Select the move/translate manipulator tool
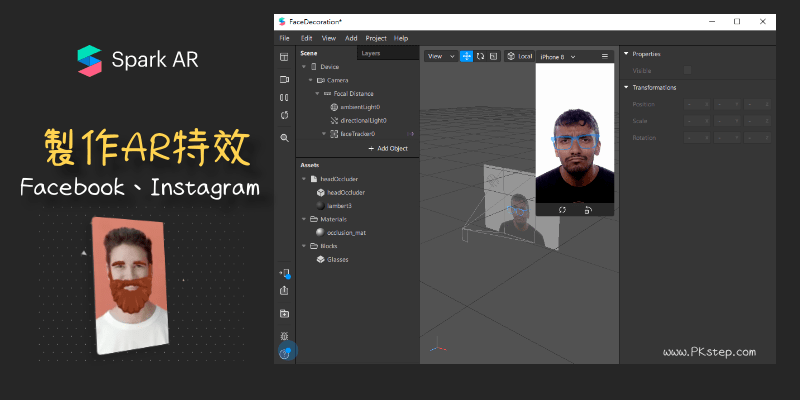 point(466,56)
